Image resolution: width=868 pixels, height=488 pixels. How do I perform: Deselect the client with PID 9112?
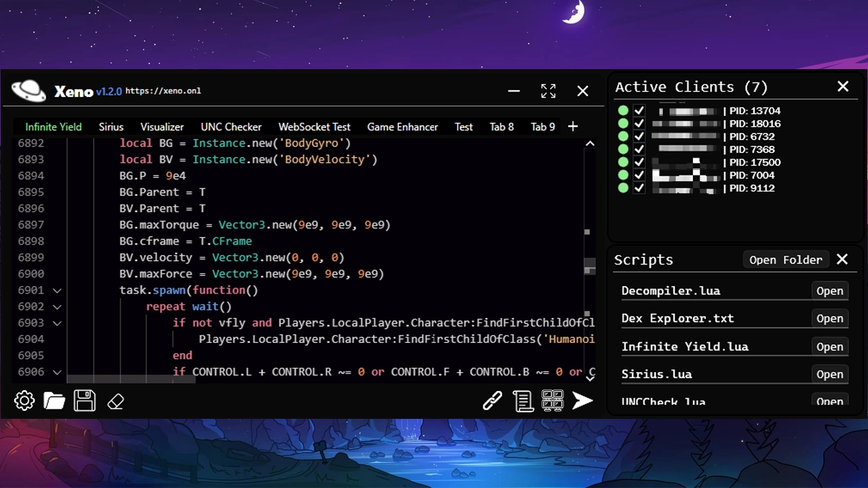point(639,188)
